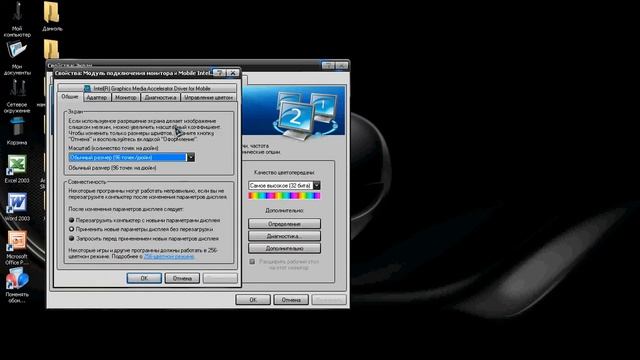Switch to the Общие tab
Image resolution: width=640 pixels, height=360 pixels.
(70, 97)
